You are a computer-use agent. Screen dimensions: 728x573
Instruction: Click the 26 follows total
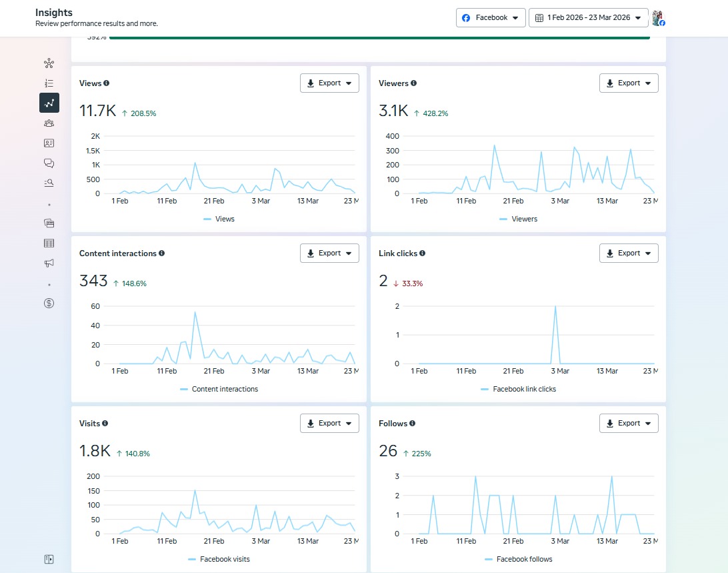pos(388,451)
